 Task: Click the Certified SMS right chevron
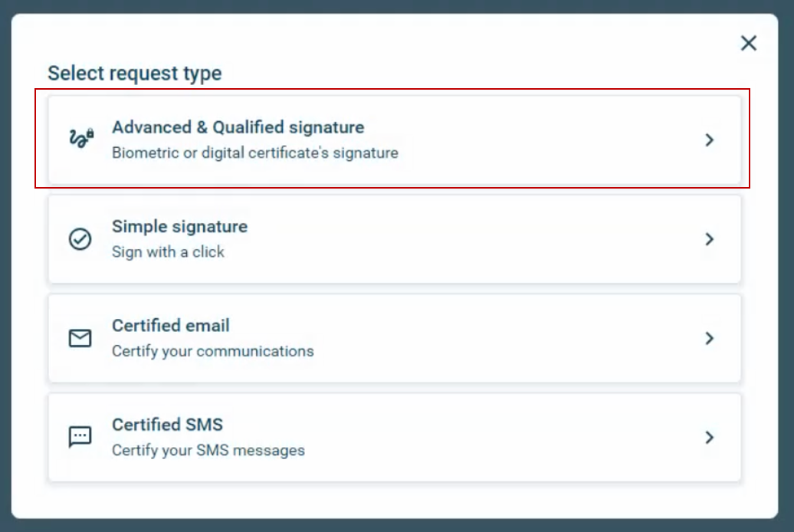(710, 437)
